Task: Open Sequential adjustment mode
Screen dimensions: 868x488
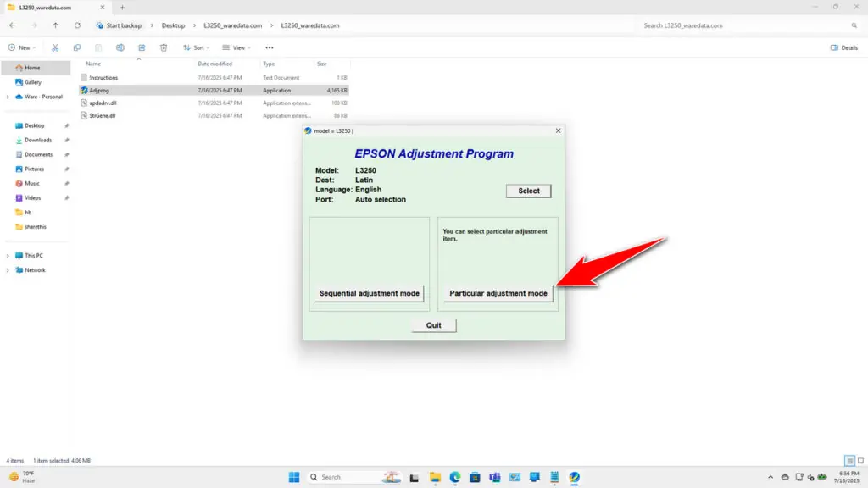Action: coord(370,293)
